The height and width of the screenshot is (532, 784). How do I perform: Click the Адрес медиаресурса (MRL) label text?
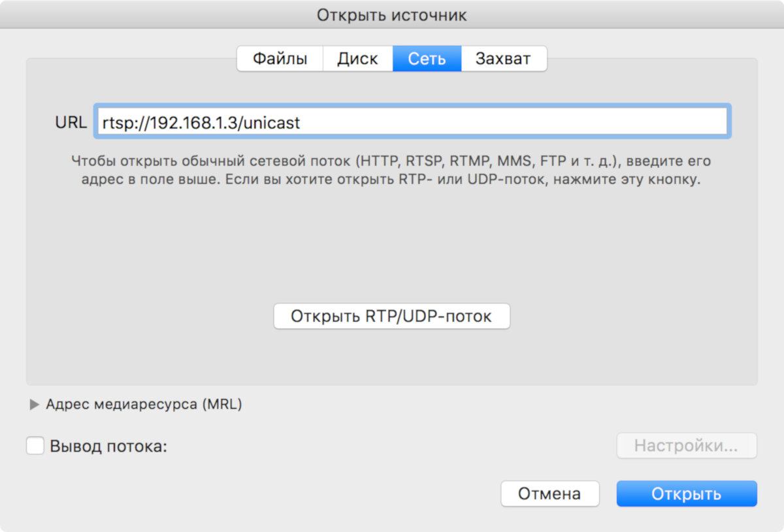[144, 405]
